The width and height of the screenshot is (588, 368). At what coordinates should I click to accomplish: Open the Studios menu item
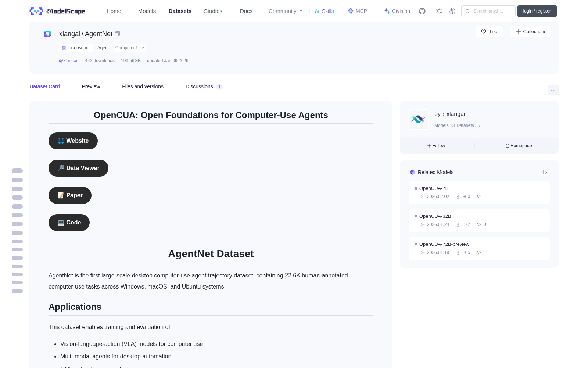pyautogui.click(x=213, y=11)
